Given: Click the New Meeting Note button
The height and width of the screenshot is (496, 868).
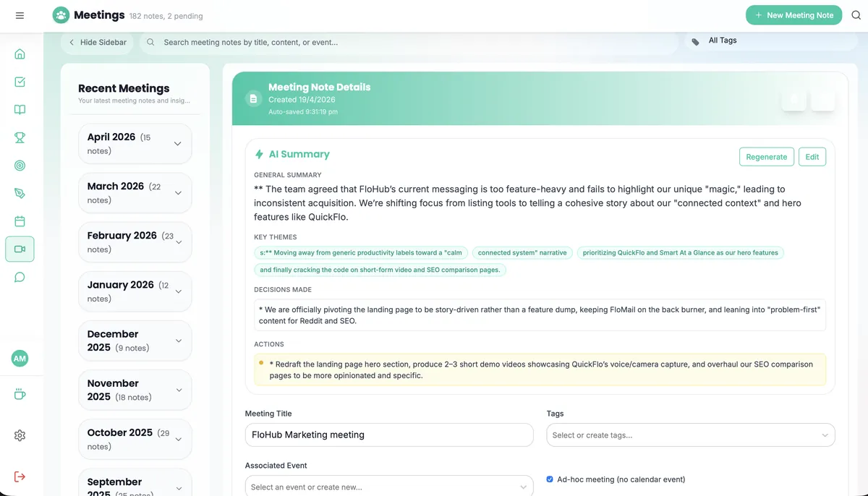Looking at the screenshot, I should point(793,15).
